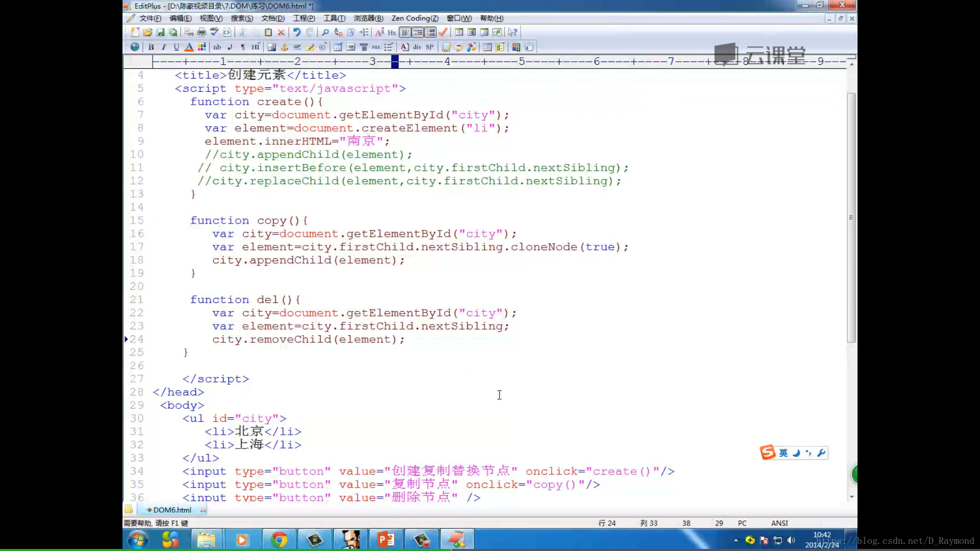Insert a heading with the H icon
This screenshot has width=980, height=551.
click(x=255, y=47)
